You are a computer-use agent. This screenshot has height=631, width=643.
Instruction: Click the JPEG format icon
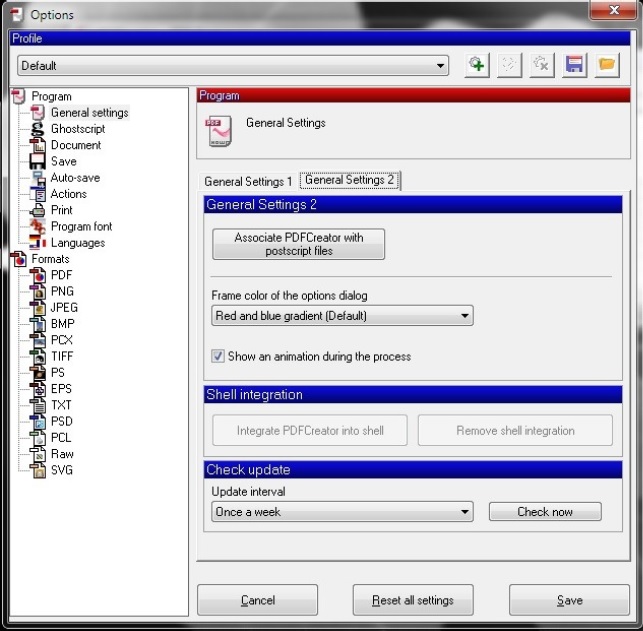pos(37,308)
